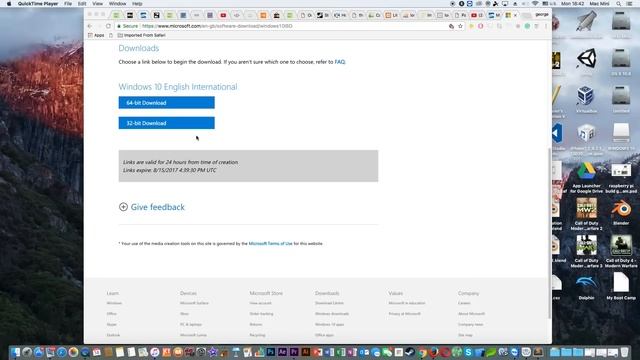This screenshot has width=640, height=360.
Task: Click the page vertical scrollbar
Action: (549, 233)
